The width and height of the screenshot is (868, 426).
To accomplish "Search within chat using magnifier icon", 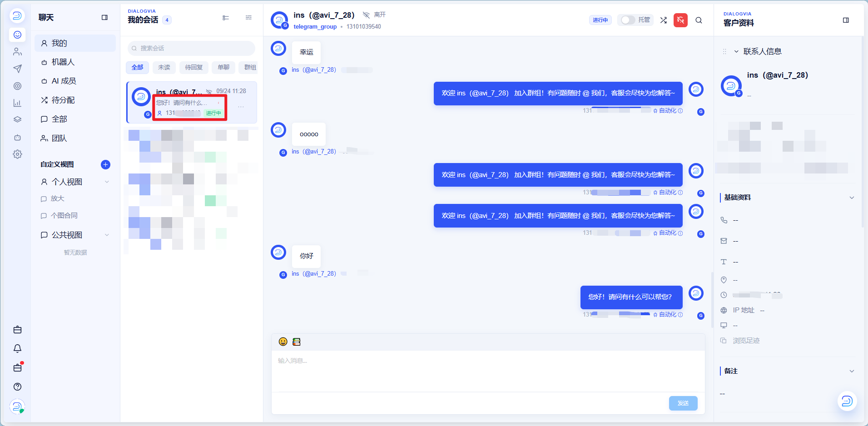I will pos(699,20).
